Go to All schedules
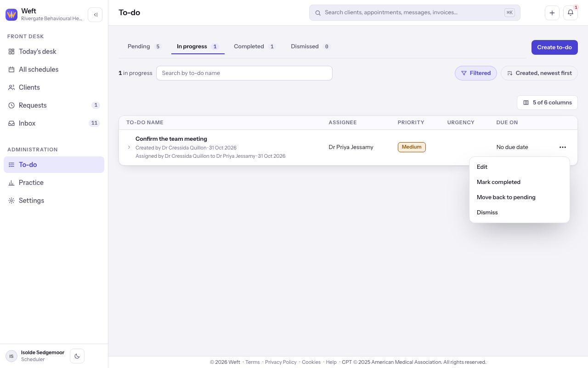 coord(54,69)
